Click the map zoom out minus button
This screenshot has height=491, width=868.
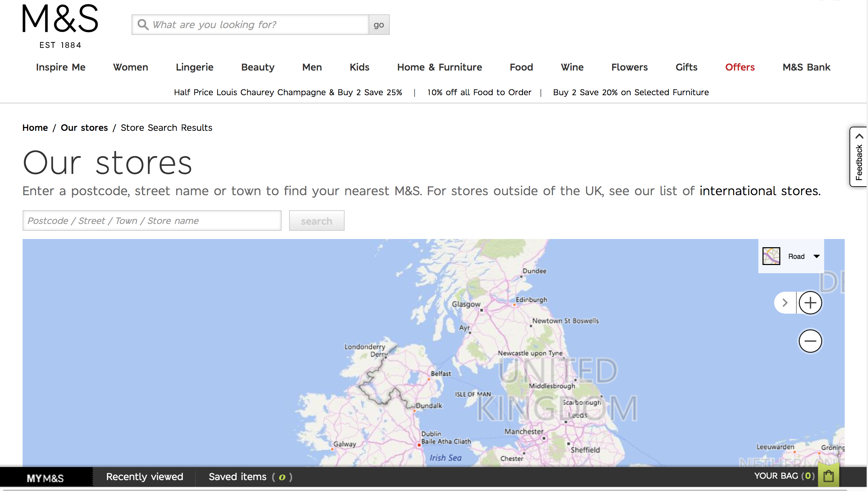point(810,341)
